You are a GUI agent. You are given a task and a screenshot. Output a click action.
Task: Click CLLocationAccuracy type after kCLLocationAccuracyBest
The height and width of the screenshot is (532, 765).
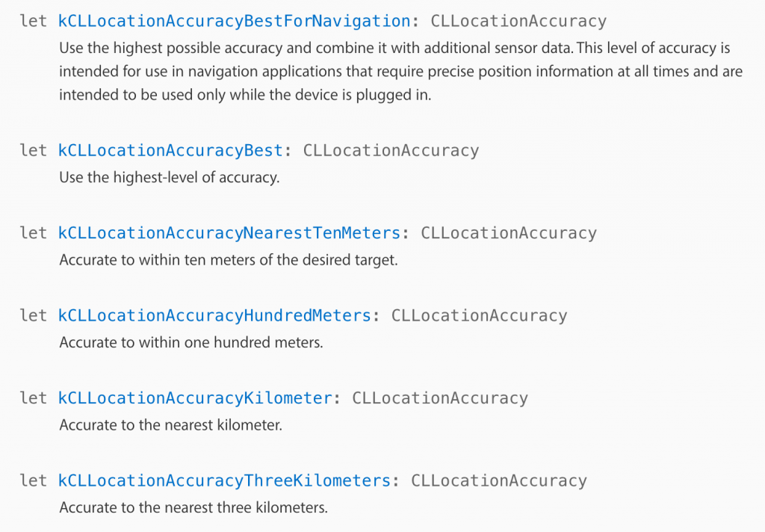[391, 150]
